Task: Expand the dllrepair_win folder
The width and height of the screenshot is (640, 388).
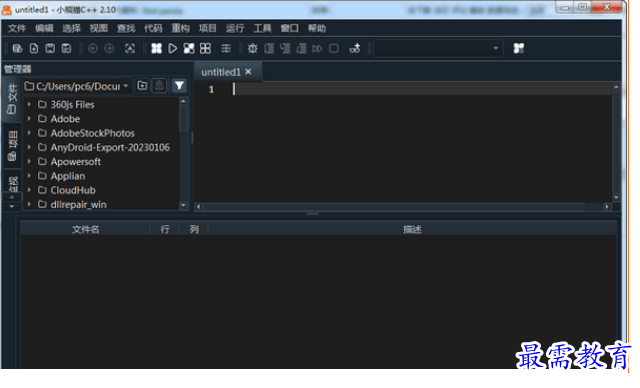Action: coord(29,204)
